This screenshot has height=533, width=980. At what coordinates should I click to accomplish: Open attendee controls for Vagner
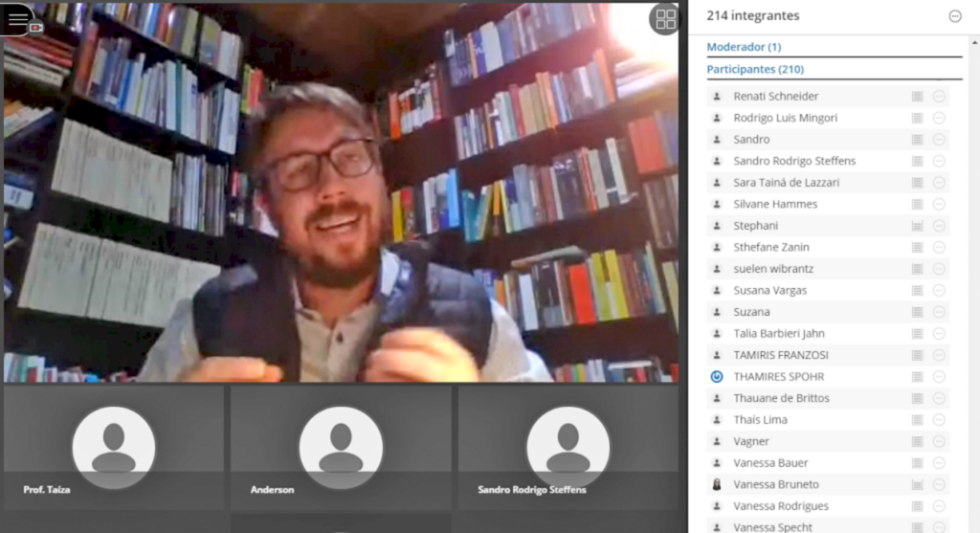(939, 442)
